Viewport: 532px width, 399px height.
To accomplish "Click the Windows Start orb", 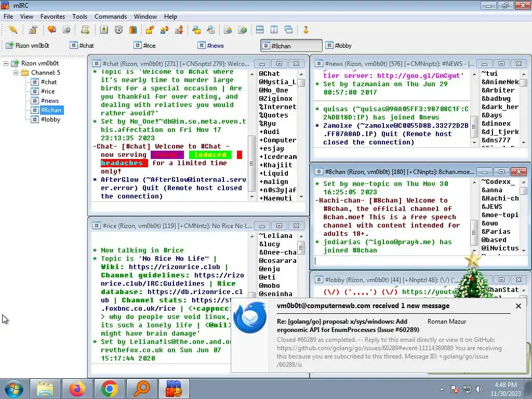I will click(x=14, y=389).
